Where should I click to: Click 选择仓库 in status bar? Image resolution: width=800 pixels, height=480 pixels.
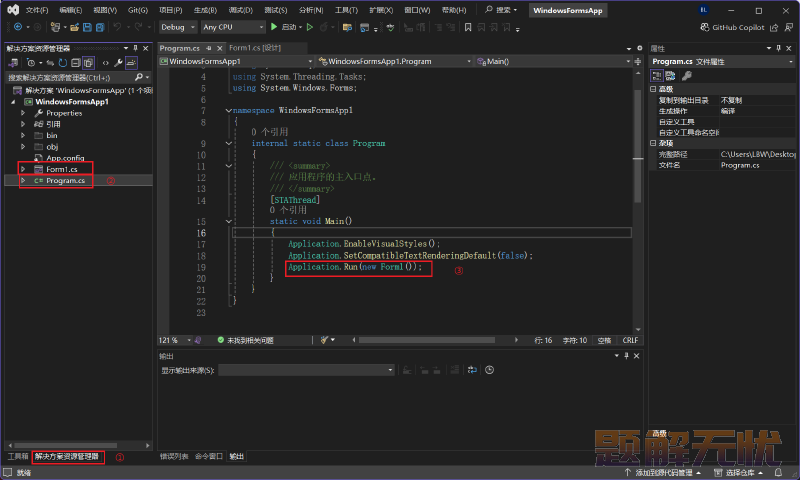738,472
